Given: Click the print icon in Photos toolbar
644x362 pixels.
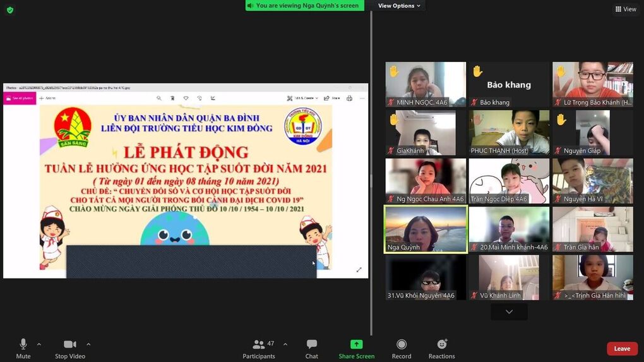Looking at the screenshot, I should 349,99.
